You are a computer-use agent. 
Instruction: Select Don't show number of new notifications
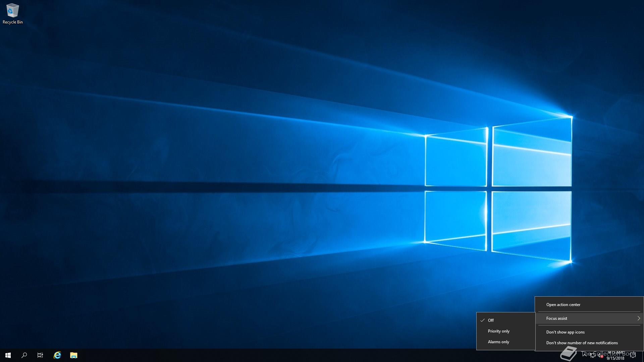click(589, 343)
